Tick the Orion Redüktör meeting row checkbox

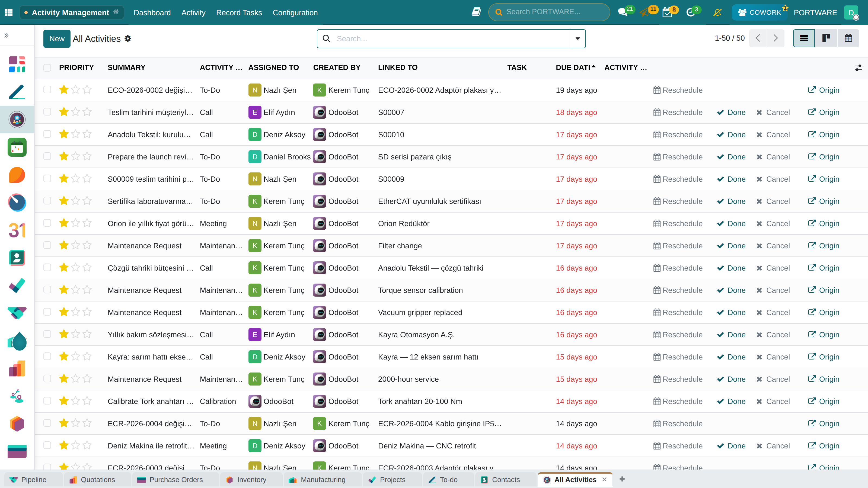coord(47,223)
